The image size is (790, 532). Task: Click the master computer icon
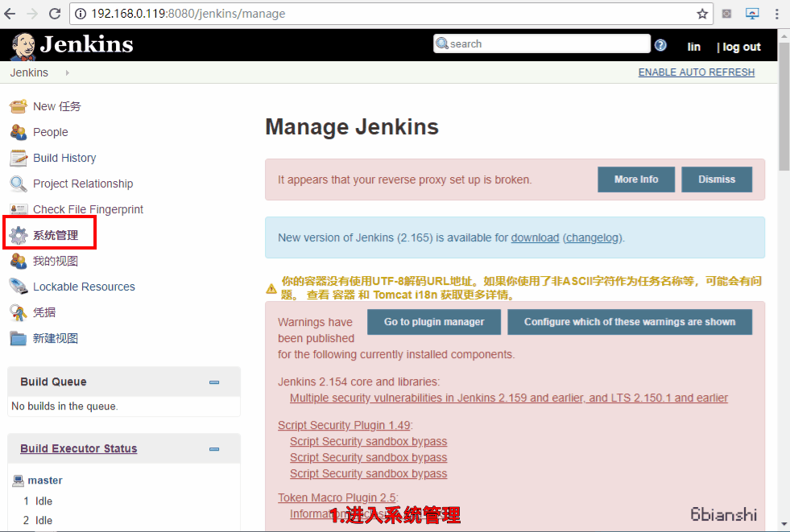(x=19, y=480)
